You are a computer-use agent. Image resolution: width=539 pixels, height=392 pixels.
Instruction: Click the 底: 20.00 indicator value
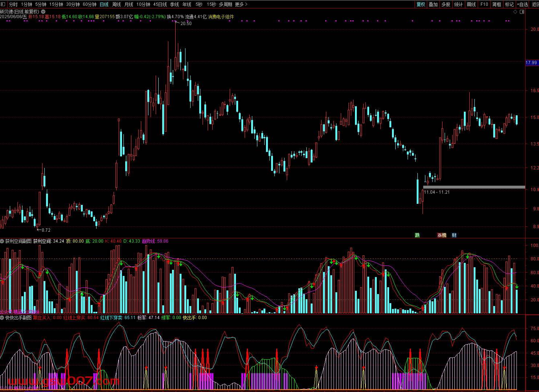coord(94,241)
